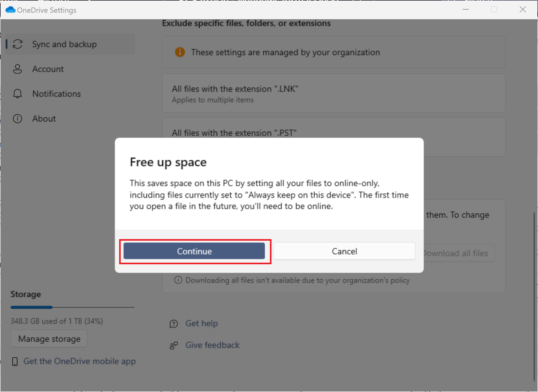Image resolution: width=538 pixels, height=392 pixels.
Task: Click the Manage storage button
Action: pyautogui.click(x=49, y=339)
